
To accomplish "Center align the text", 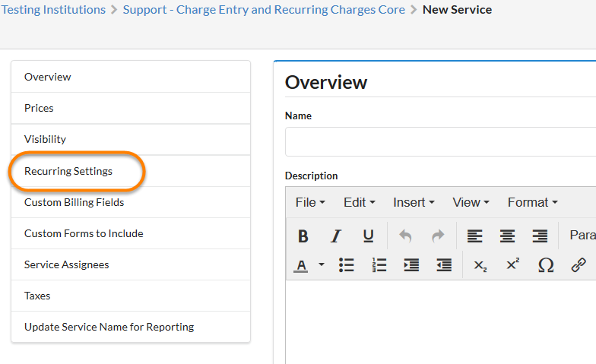I will coord(507,236).
